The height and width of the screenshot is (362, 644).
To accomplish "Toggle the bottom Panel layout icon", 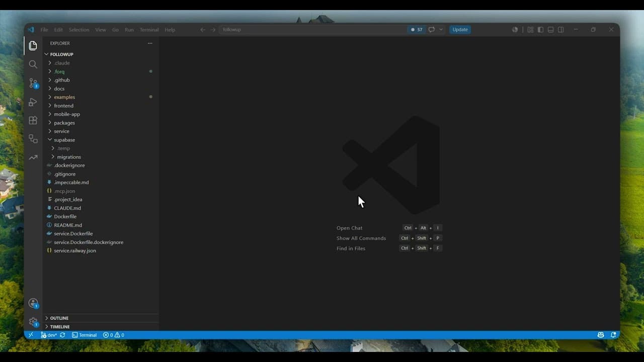I will point(550,30).
